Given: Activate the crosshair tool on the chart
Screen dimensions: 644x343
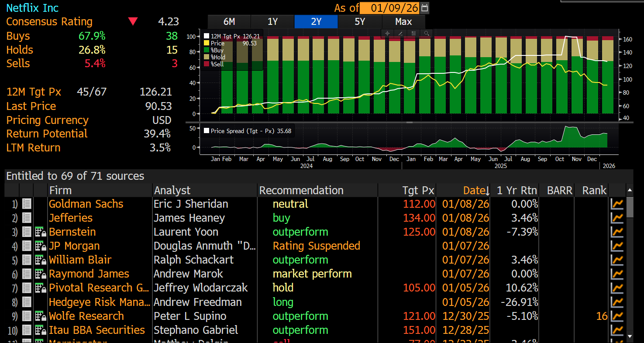Looking at the screenshot, I should 387,34.
